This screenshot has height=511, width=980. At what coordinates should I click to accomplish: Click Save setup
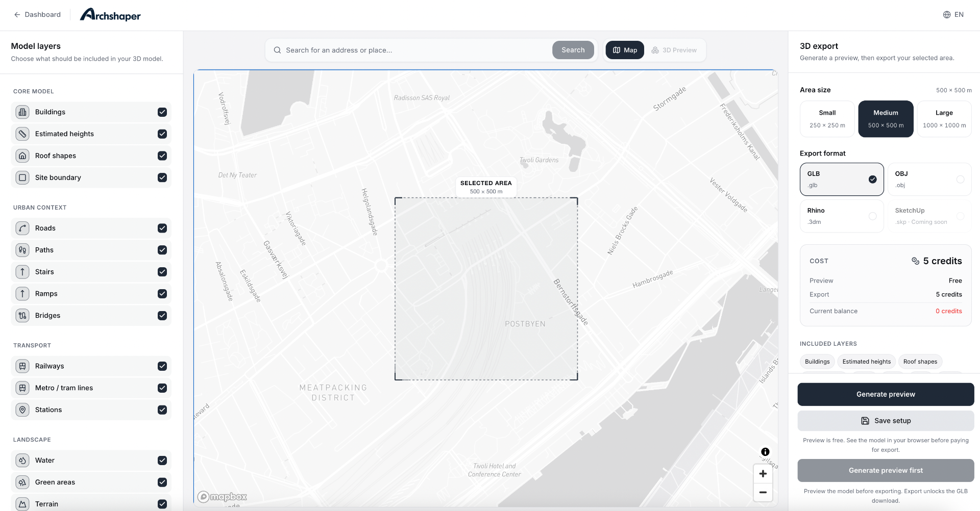pyautogui.click(x=886, y=421)
